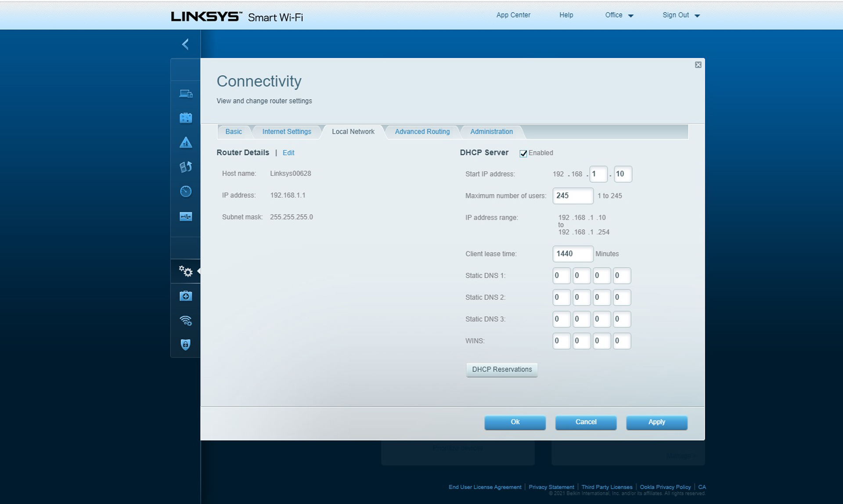The width and height of the screenshot is (843, 504).
Task: Switch to the Internet Settings tab
Action: pyautogui.click(x=286, y=132)
